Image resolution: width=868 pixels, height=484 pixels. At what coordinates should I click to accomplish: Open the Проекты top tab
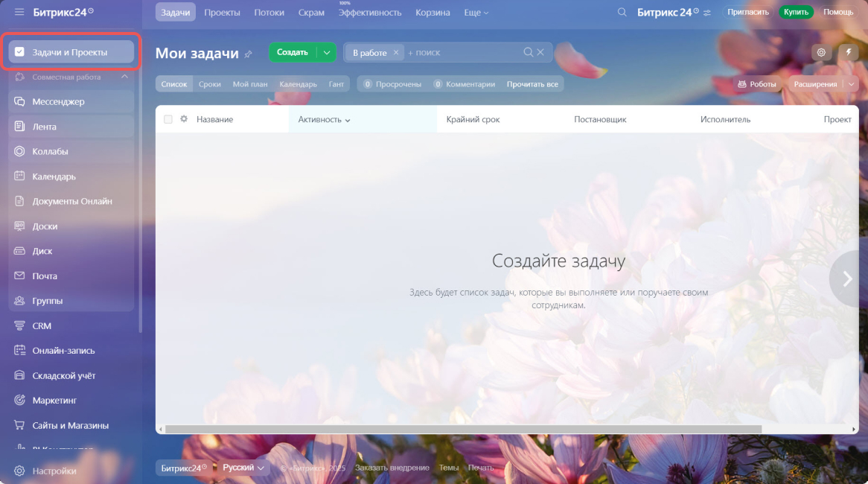[x=222, y=12]
